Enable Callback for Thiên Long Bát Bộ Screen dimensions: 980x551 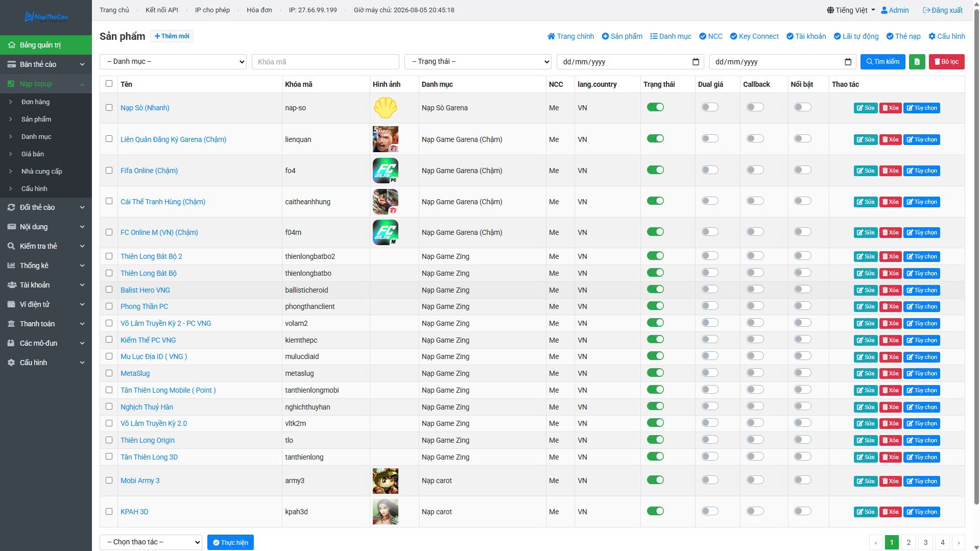(x=755, y=273)
